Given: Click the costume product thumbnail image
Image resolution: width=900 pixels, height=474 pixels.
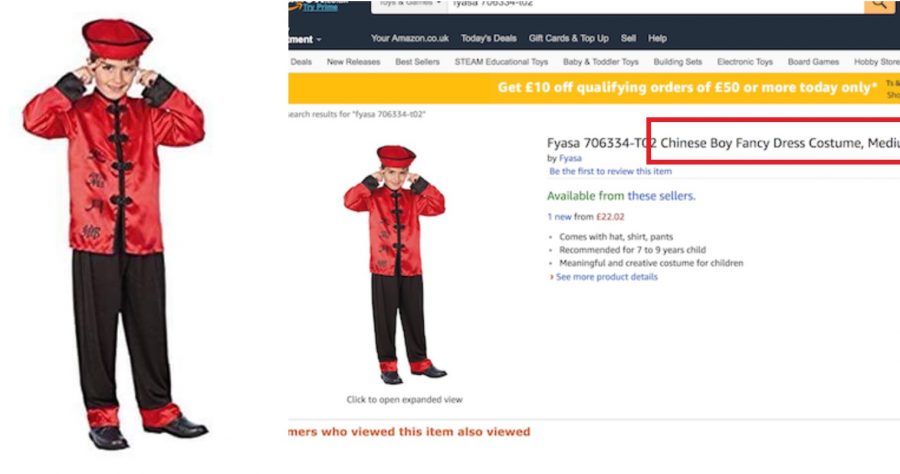Looking at the screenshot, I should (x=395, y=265).
